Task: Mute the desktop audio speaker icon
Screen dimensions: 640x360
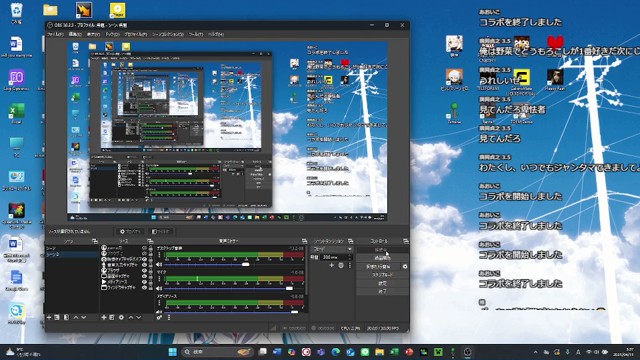Action: pyautogui.click(x=159, y=264)
